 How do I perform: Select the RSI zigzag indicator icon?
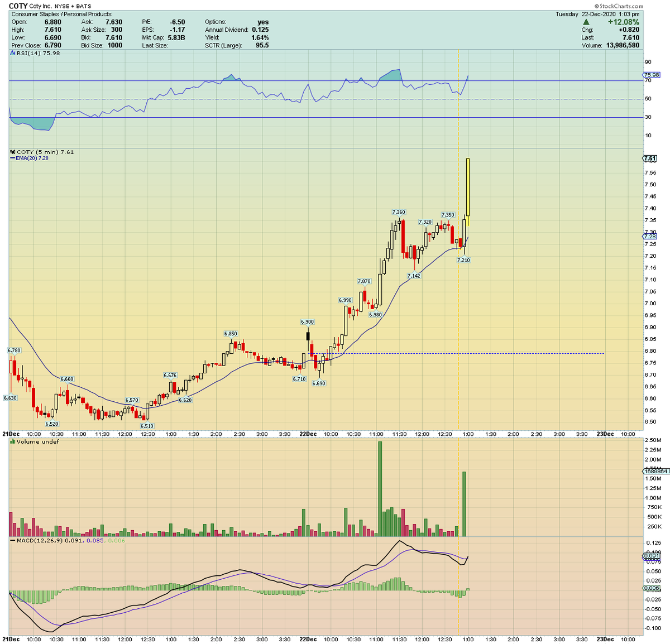pyautogui.click(x=11, y=53)
